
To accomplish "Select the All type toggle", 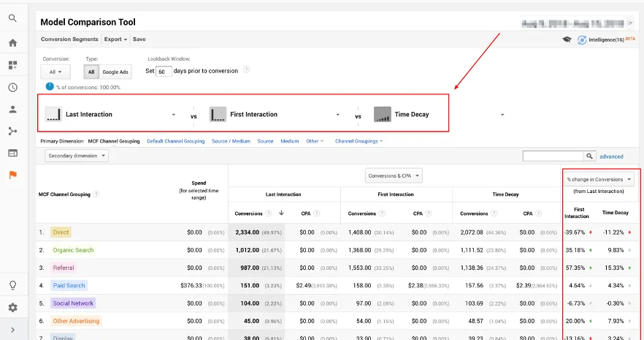I will pos(91,72).
